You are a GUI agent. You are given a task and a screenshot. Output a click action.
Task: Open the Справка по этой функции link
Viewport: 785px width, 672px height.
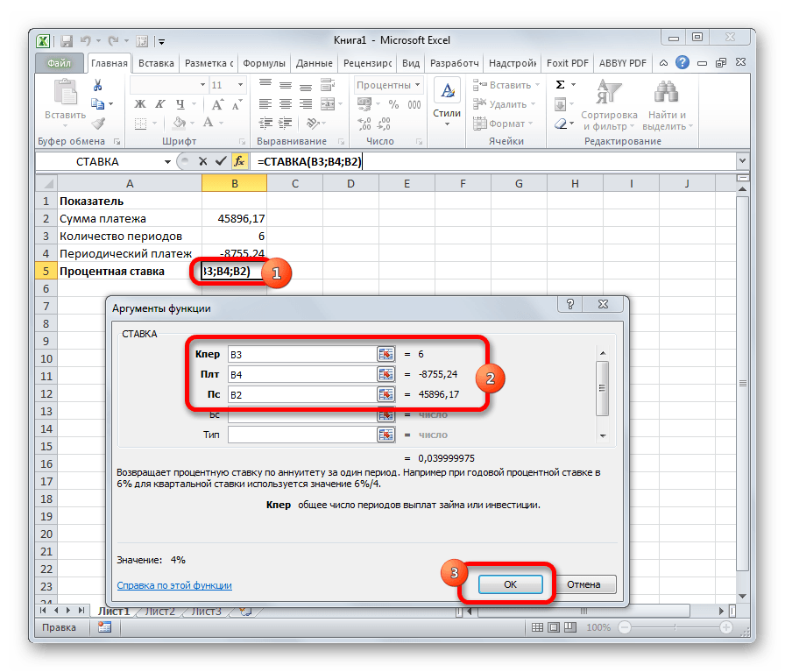point(173,585)
